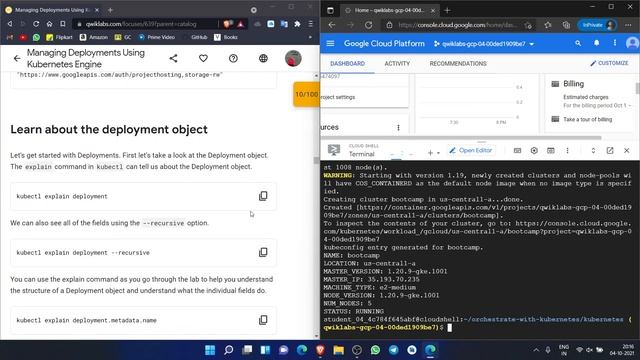
Task: Click inside the Cloud Shell terminal prompt
Action: tap(449, 328)
